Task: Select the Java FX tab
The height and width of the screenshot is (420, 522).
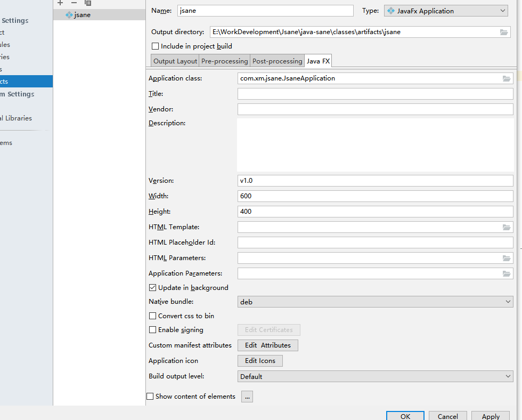Action: (x=319, y=61)
